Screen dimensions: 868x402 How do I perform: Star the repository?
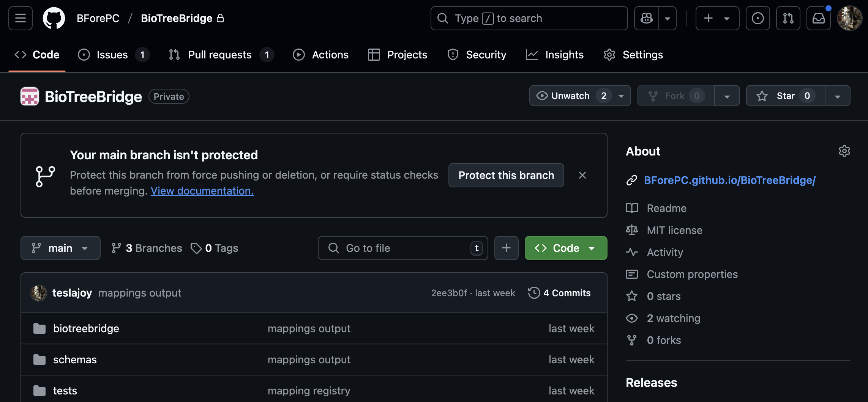[786, 96]
